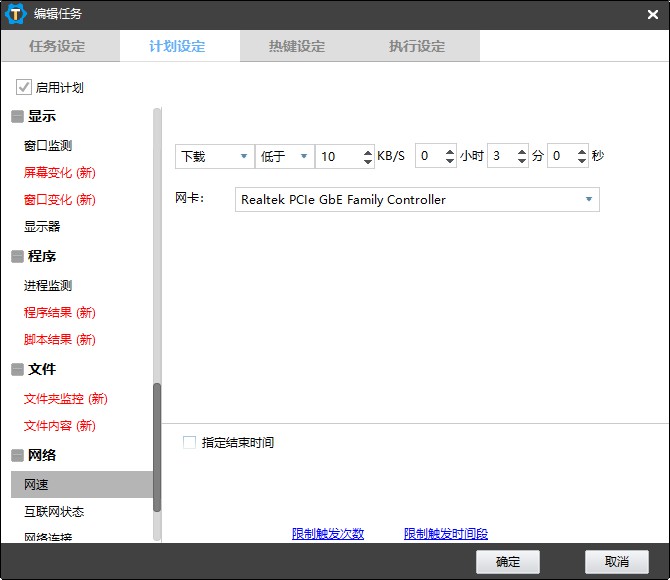Decrease the 小时 value

450,161
